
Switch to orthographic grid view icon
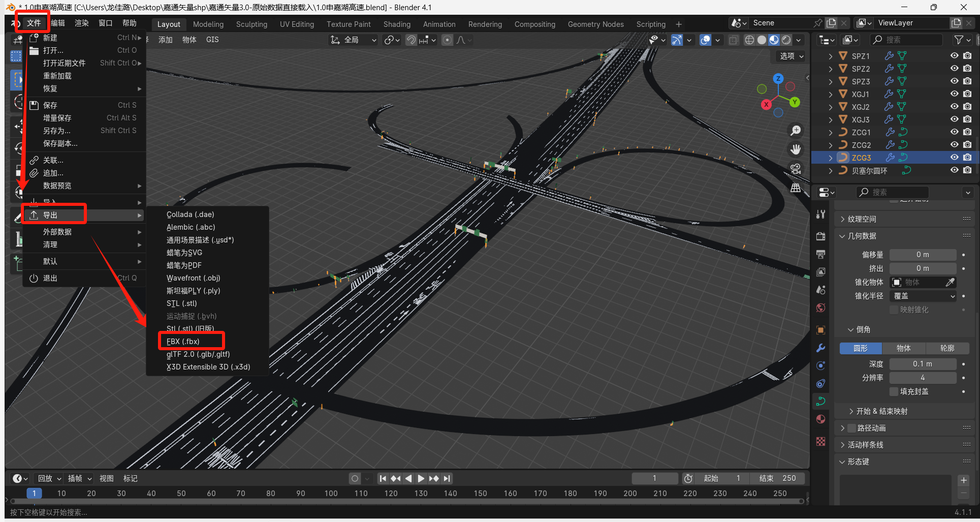click(796, 188)
